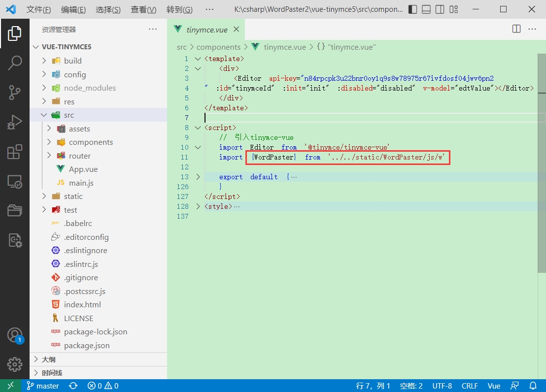The width and height of the screenshot is (546, 392).
Task: Open package.json in the explorer
Action: tap(87, 346)
